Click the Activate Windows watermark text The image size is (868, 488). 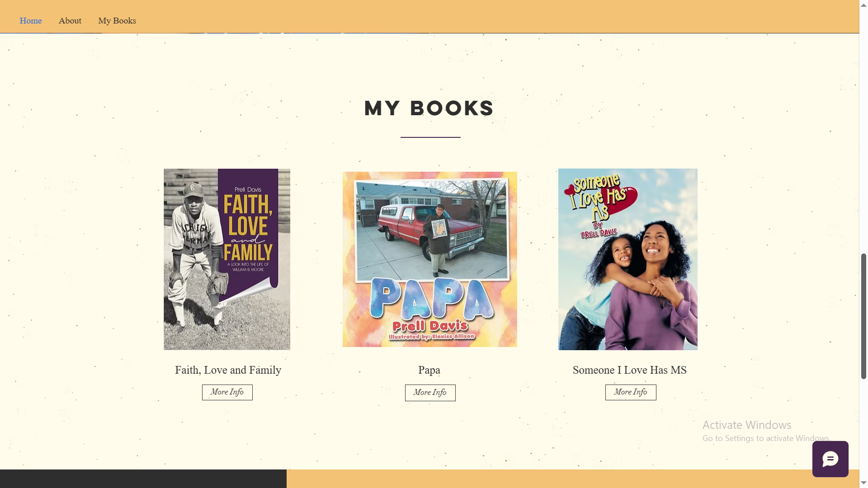[x=746, y=425]
